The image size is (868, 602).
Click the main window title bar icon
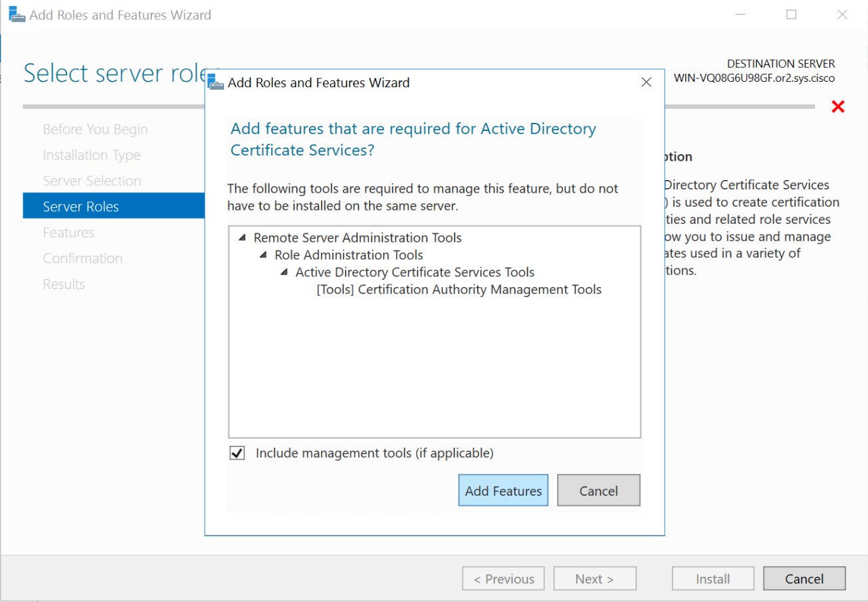point(17,15)
